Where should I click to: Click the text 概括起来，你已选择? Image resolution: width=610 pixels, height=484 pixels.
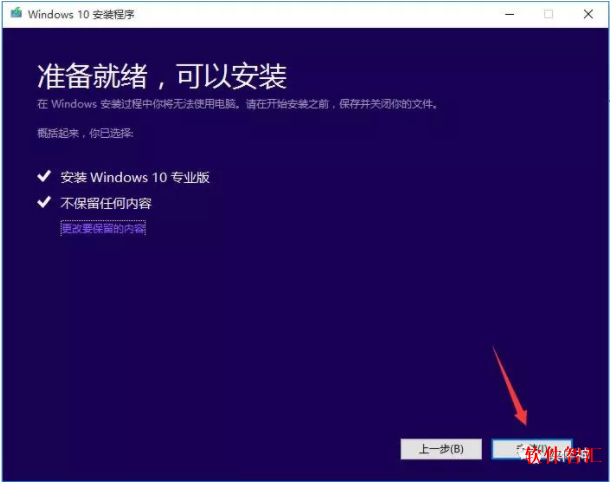pyautogui.click(x=85, y=133)
